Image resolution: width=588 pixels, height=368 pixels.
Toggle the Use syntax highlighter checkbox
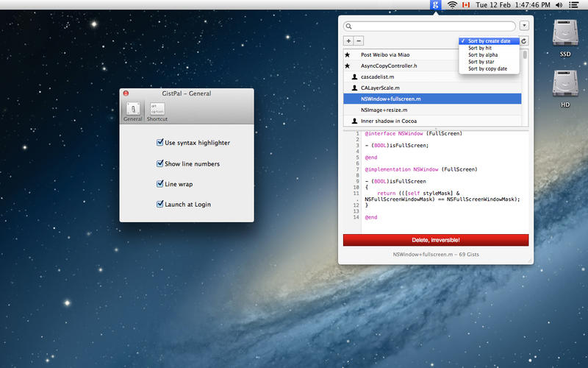(x=160, y=143)
